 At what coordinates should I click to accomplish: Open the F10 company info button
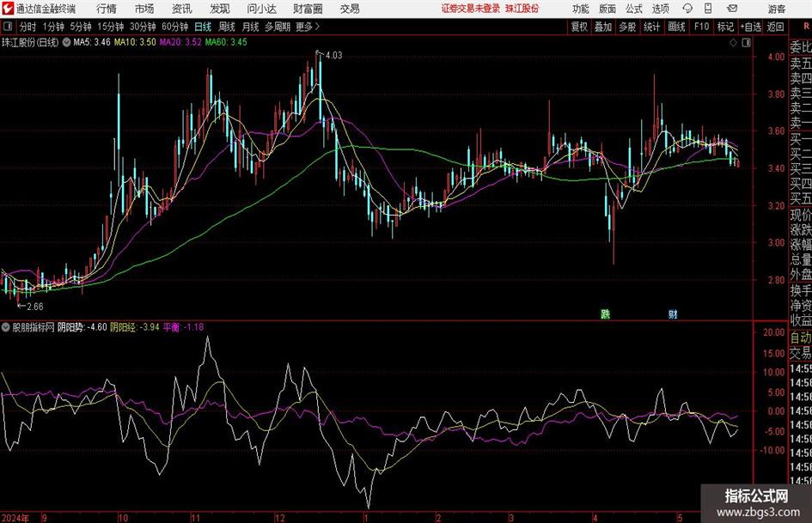pos(701,27)
